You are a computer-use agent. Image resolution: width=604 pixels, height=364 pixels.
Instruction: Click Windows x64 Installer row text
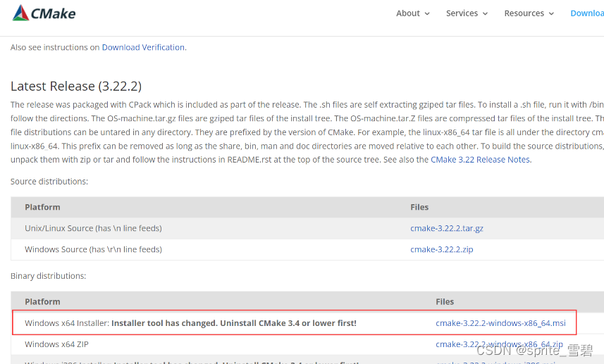(191, 323)
